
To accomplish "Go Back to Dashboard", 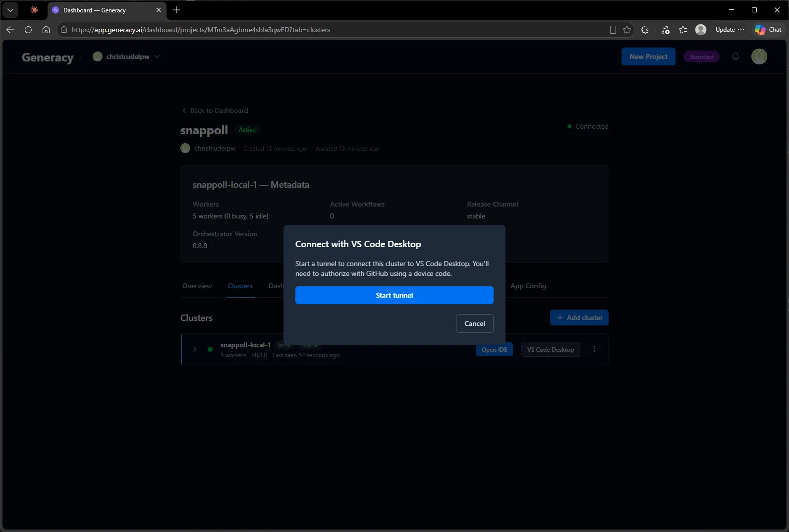I will pos(215,110).
